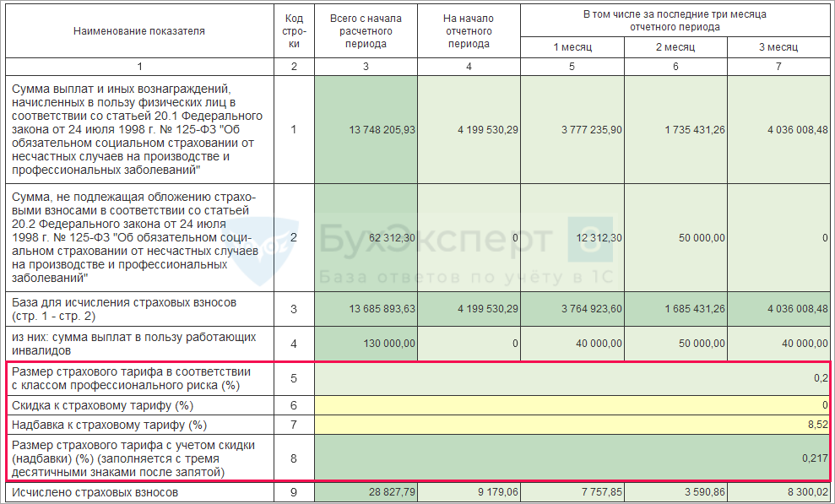Select the base month 1 cell 3 764 923,60
This screenshot has height=504, width=835.
[x=572, y=309]
